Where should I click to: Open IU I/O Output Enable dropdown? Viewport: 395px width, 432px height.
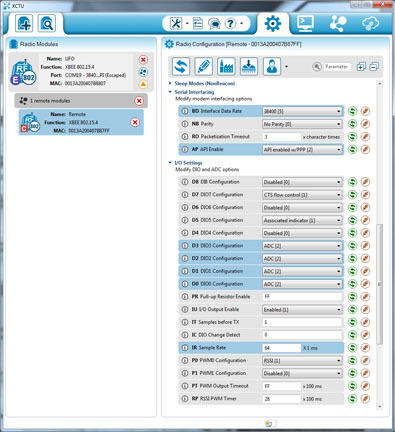(x=302, y=310)
